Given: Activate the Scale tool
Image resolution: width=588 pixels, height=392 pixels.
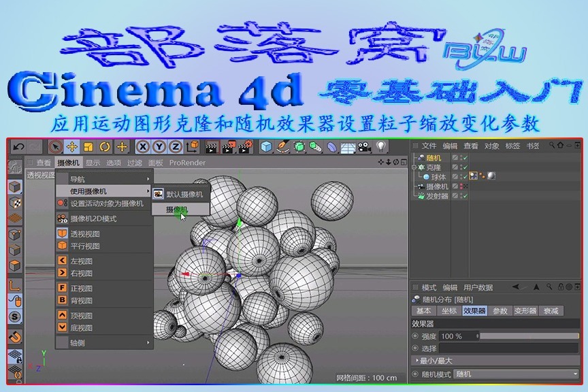Looking at the screenshot, I should point(88,147).
